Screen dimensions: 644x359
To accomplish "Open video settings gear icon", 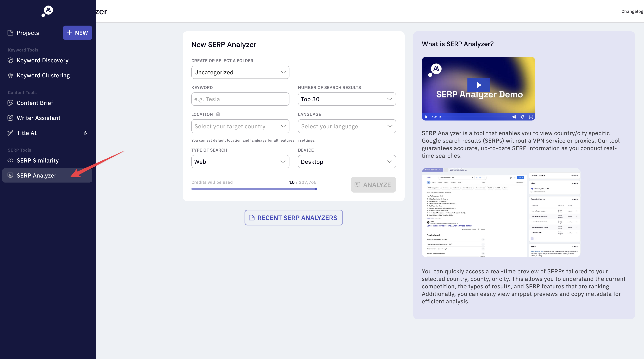I will tap(522, 117).
